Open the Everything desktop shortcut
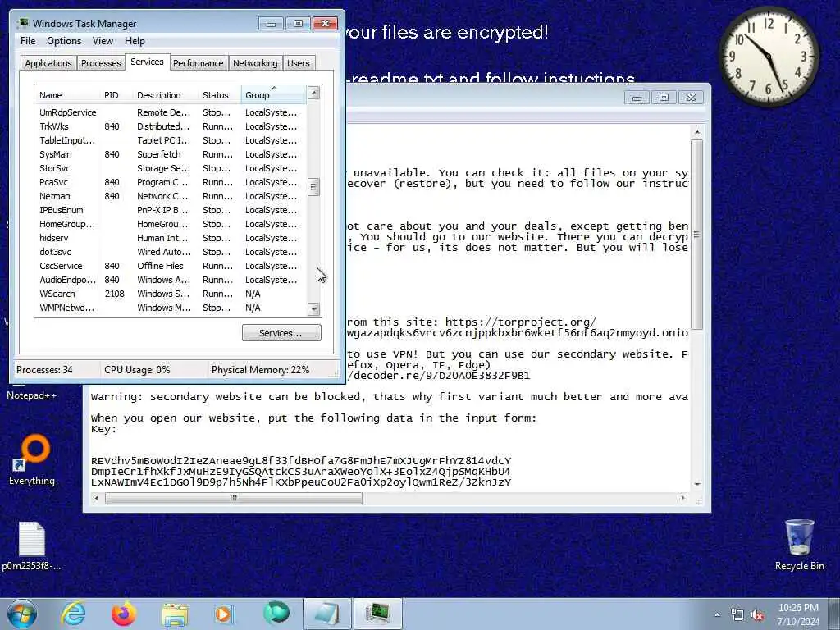The image size is (840, 630). click(x=32, y=459)
